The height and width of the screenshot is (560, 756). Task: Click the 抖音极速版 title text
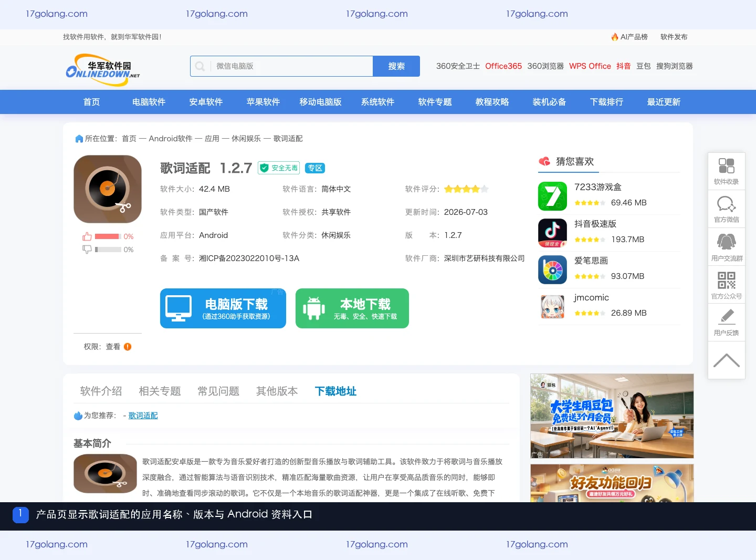pos(595,224)
